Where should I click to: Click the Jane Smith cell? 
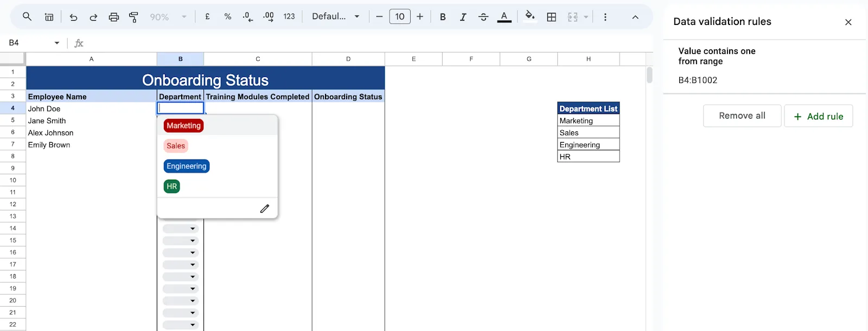92,120
